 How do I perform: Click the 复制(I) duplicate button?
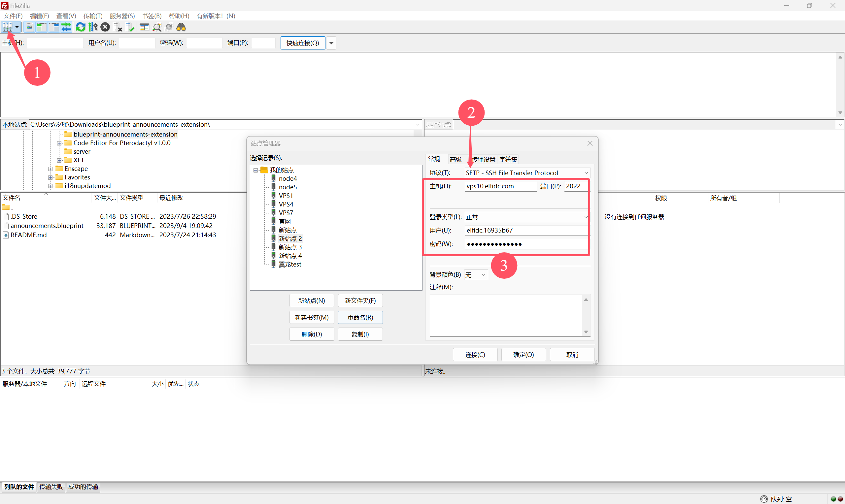pos(360,334)
